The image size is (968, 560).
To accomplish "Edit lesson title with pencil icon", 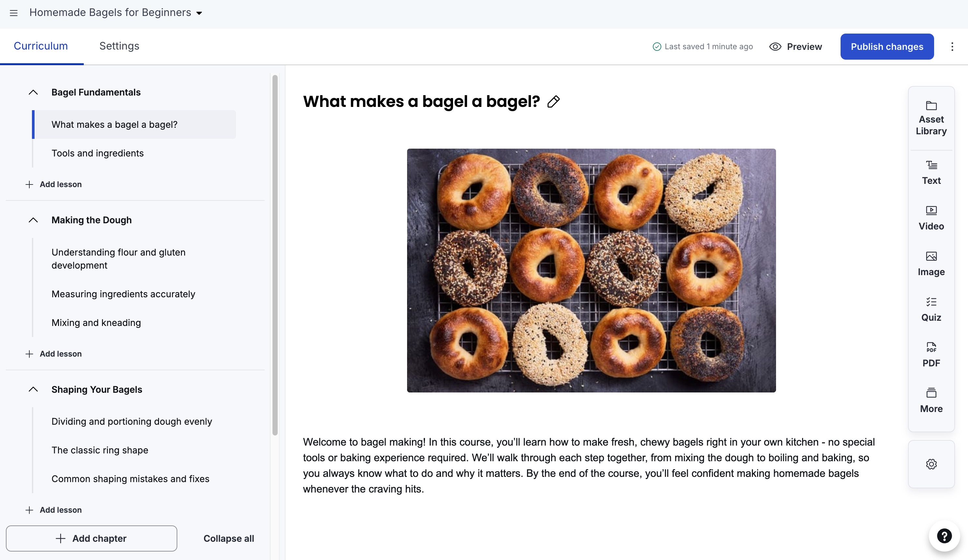I will (x=553, y=101).
